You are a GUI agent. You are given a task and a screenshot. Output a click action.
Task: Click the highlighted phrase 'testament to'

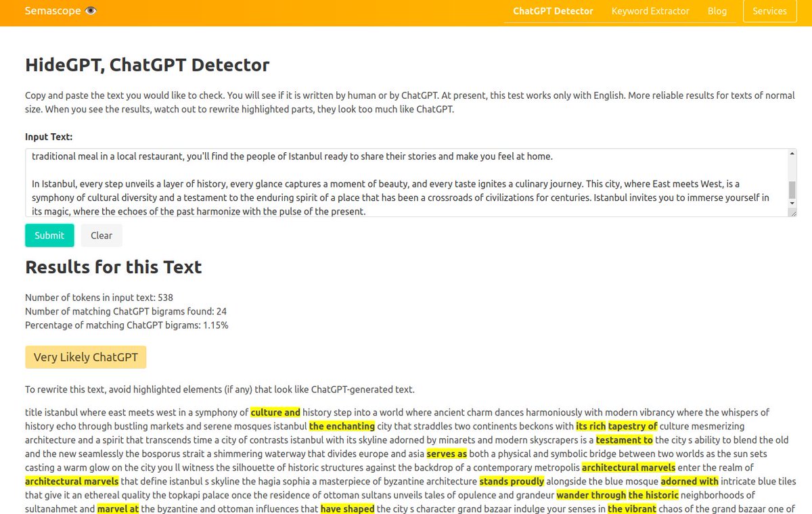(x=624, y=440)
